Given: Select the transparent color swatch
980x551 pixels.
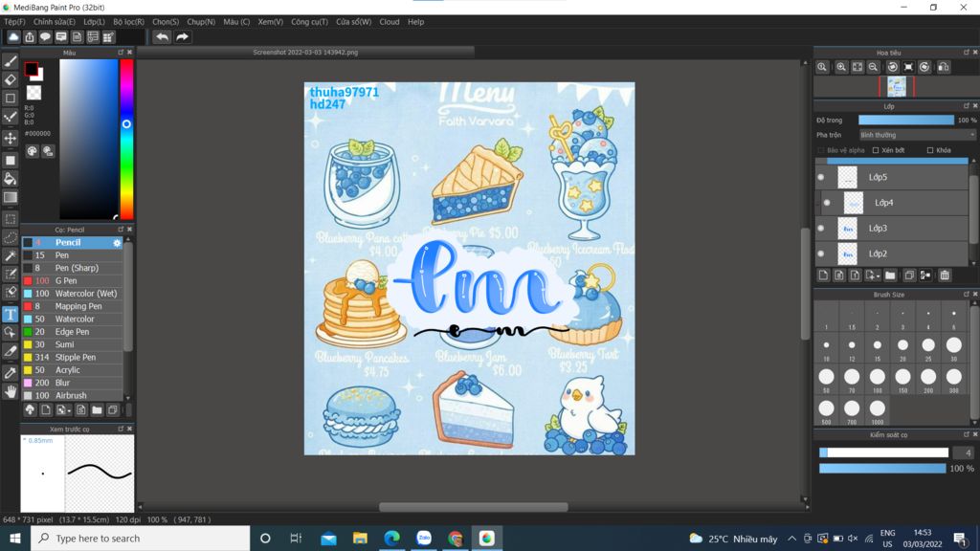Looking at the screenshot, I should click(x=33, y=93).
